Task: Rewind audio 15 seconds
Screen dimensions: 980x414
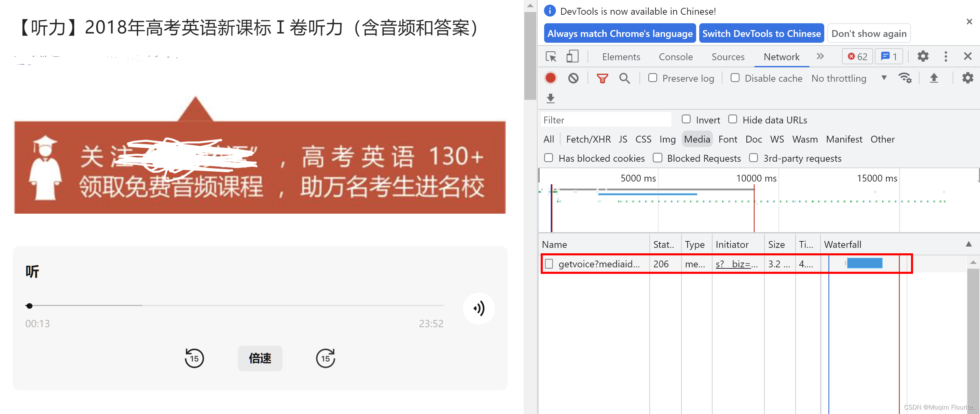Action: pyautogui.click(x=194, y=358)
